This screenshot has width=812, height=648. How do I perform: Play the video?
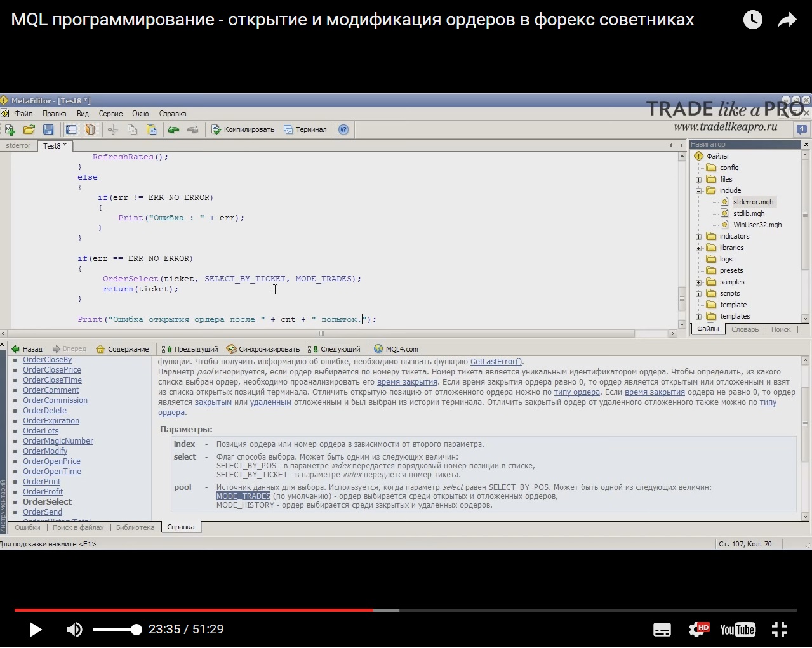click(36, 630)
